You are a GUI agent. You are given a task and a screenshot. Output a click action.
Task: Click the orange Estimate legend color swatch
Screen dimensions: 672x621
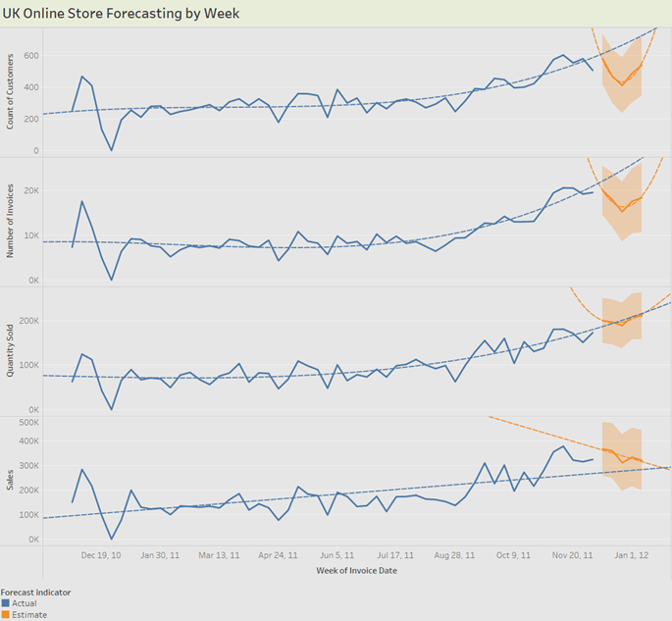tap(6, 615)
